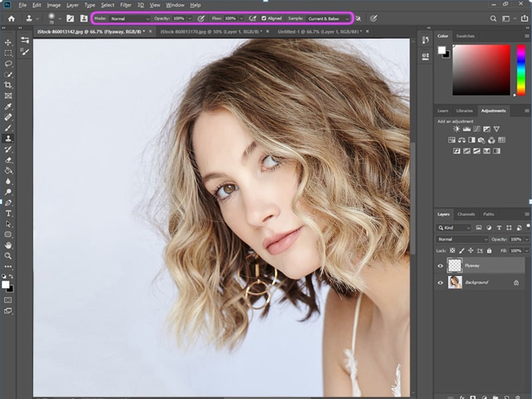Switch to the Channels tab
532x399 pixels.
(466, 214)
